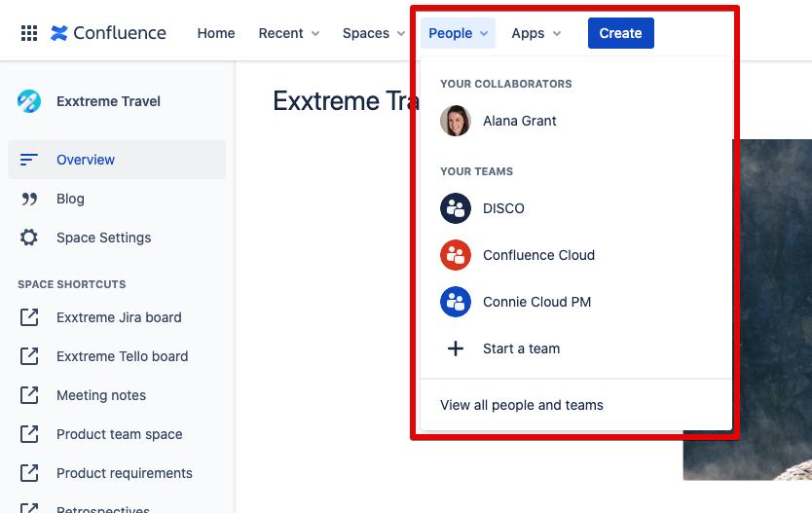Screen dimensions: 812x513
Task: Click the Confluence logo
Action: pyautogui.click(x=108, y=33)
